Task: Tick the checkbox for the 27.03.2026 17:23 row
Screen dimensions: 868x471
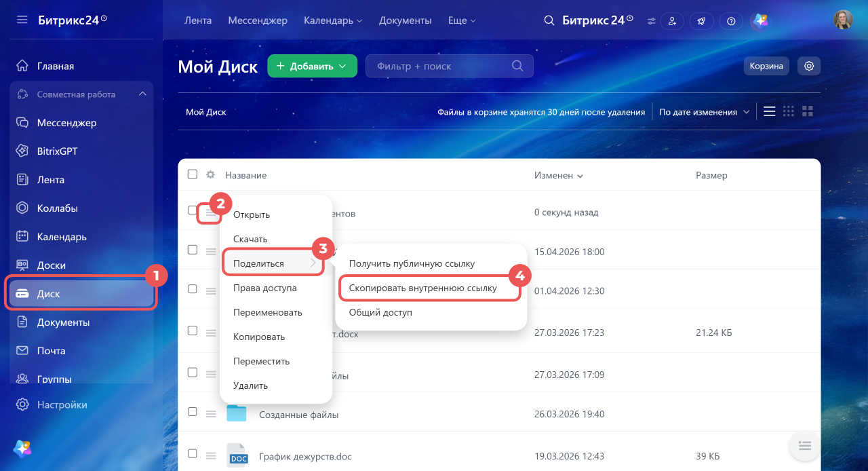Action: click(193, 331)
